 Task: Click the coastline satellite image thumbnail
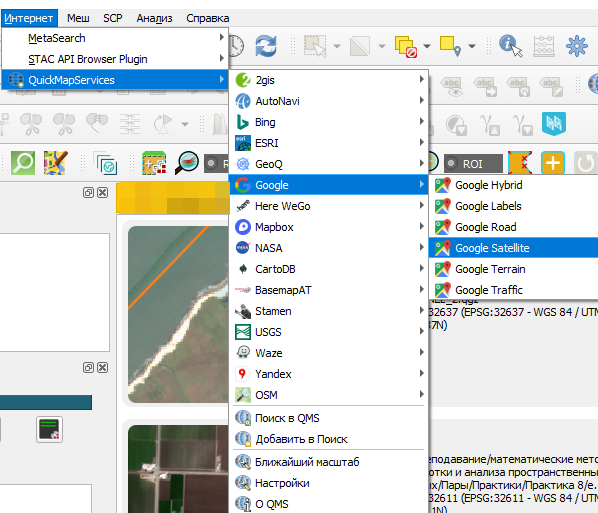(178, 314)
